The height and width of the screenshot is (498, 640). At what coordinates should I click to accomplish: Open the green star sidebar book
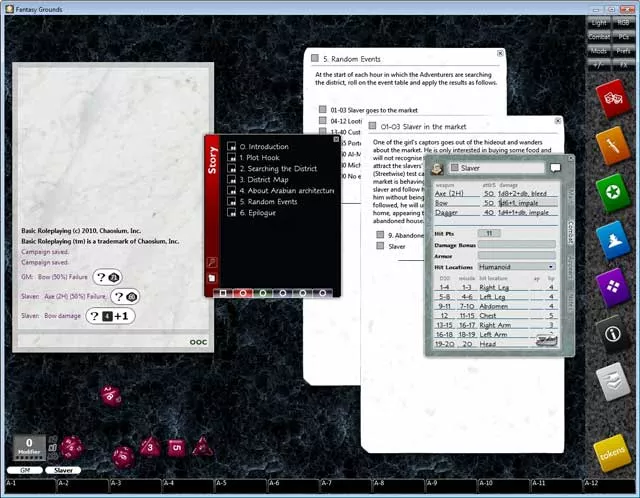613,192
